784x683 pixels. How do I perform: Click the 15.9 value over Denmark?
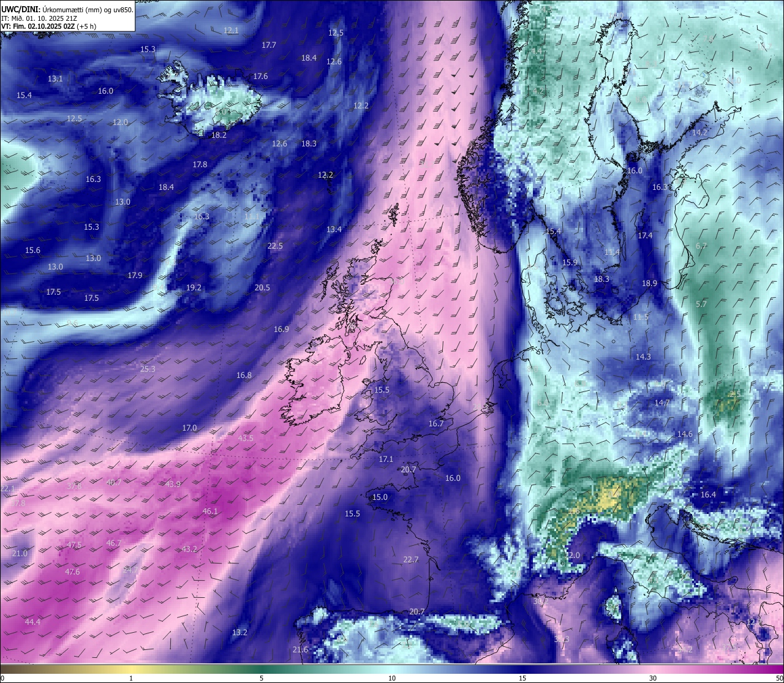[x=570, y=263]
